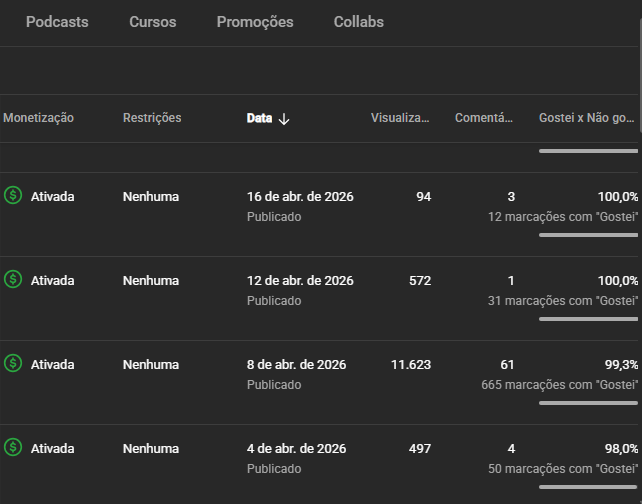Sort by the Data column header
Viewport: 642px width, 504px height.
click(x=259, y=118)
